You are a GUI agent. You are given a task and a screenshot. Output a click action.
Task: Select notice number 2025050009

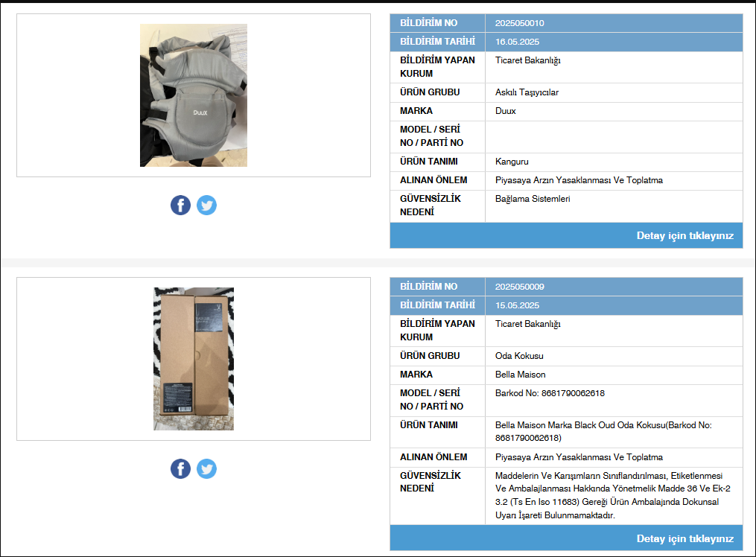[519, 287]
